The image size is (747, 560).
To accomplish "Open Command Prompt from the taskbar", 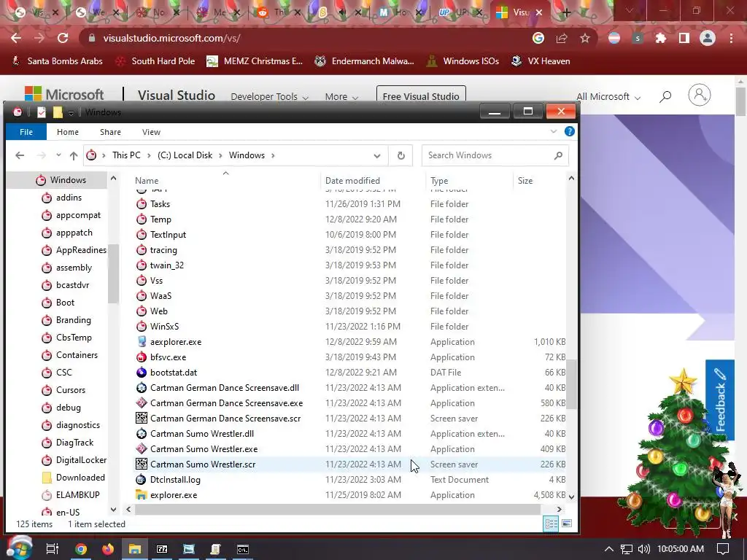I will click(243, 549).
